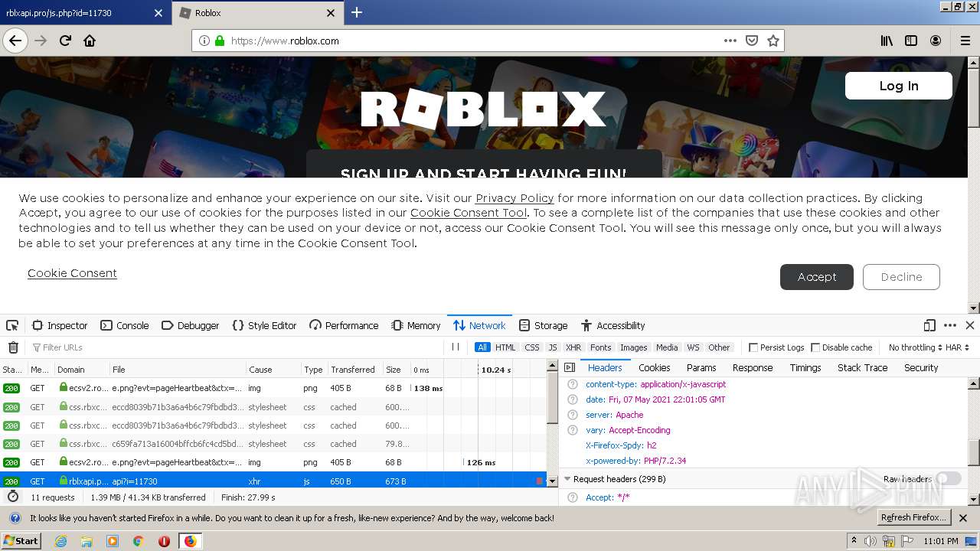Open the Firefox home page icon
Screen dimensions: 980x551
coord(90,41)
